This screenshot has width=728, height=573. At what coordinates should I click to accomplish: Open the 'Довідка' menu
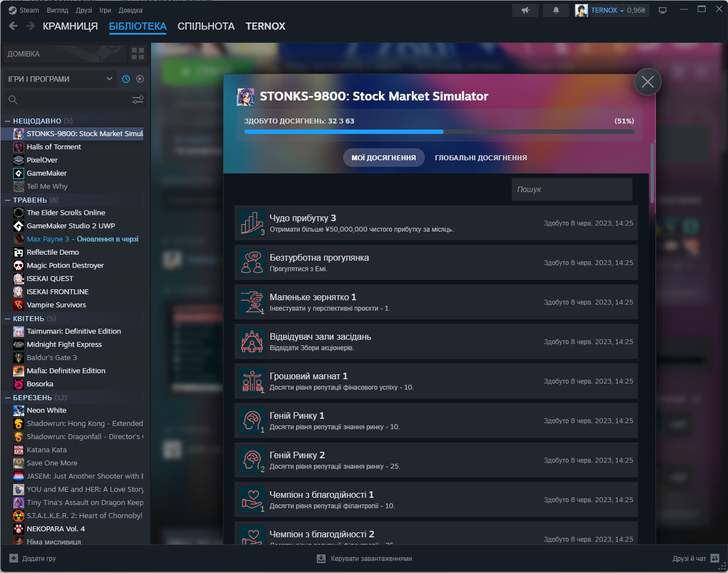tap(131, 10)
